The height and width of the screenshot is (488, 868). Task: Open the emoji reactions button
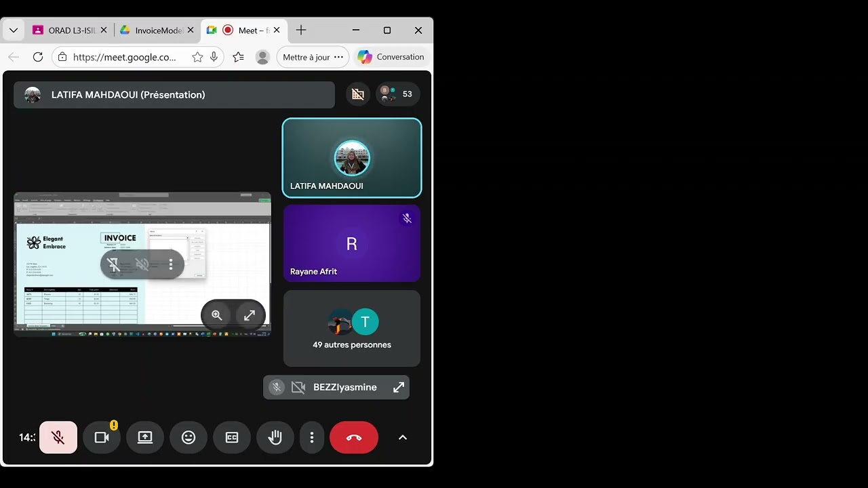(189, 438)
